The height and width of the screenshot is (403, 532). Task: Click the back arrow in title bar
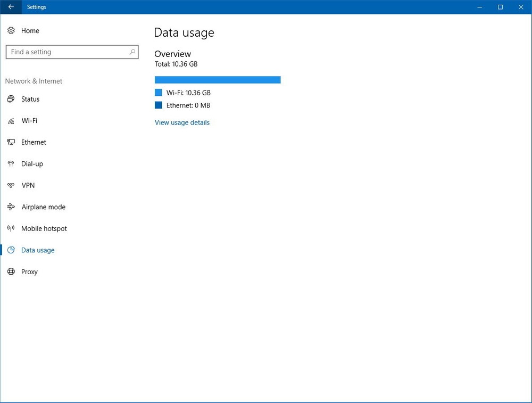click(11, 7)
